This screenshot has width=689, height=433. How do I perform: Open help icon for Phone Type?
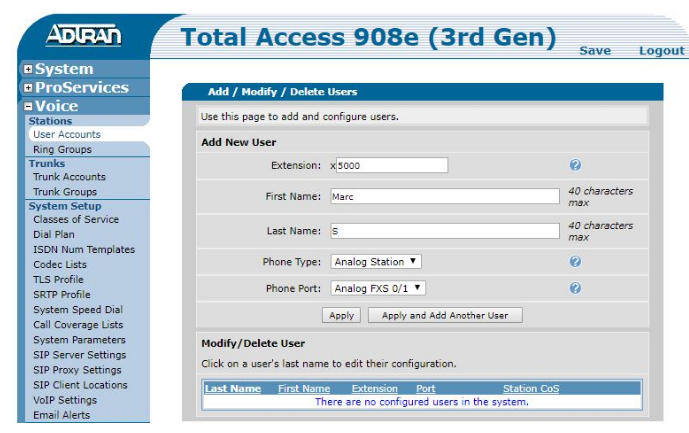(575, 262)
